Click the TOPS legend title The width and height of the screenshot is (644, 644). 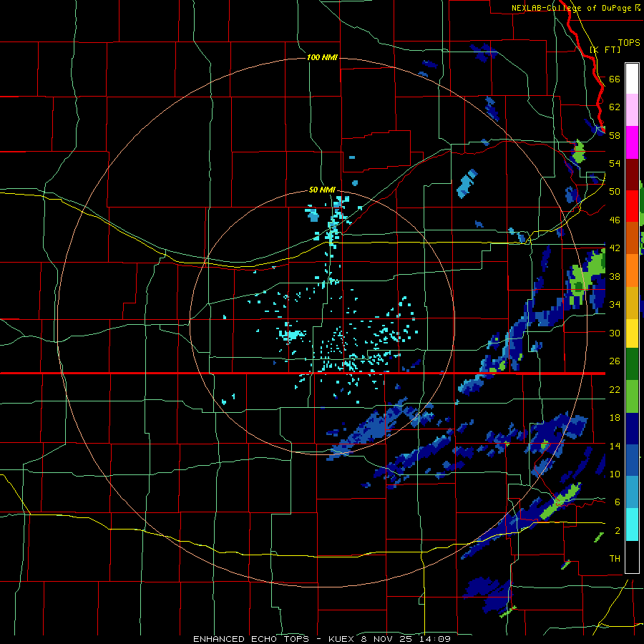pyautogui.click(x=629, y=43)
